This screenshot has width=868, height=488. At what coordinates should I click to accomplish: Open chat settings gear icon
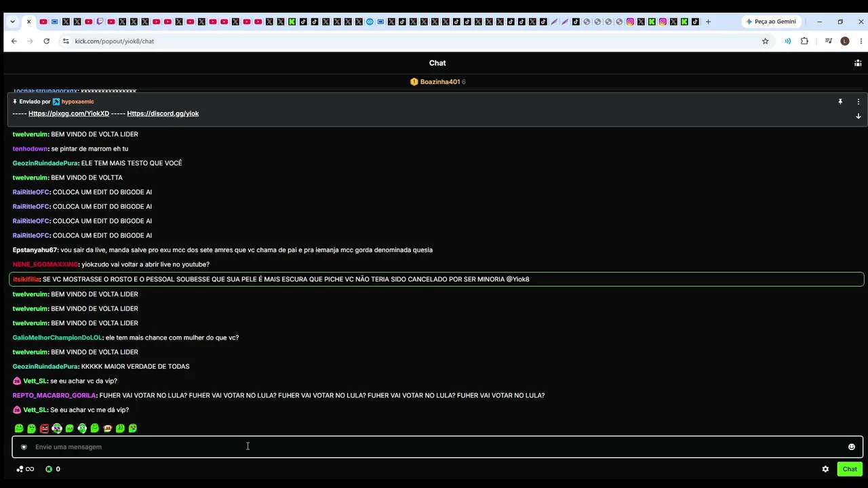pos(825,469)
